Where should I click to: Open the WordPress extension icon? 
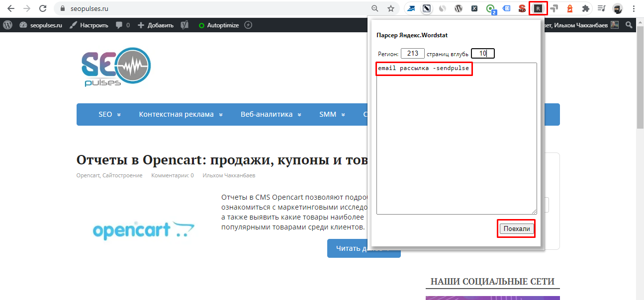pos(459,8)
